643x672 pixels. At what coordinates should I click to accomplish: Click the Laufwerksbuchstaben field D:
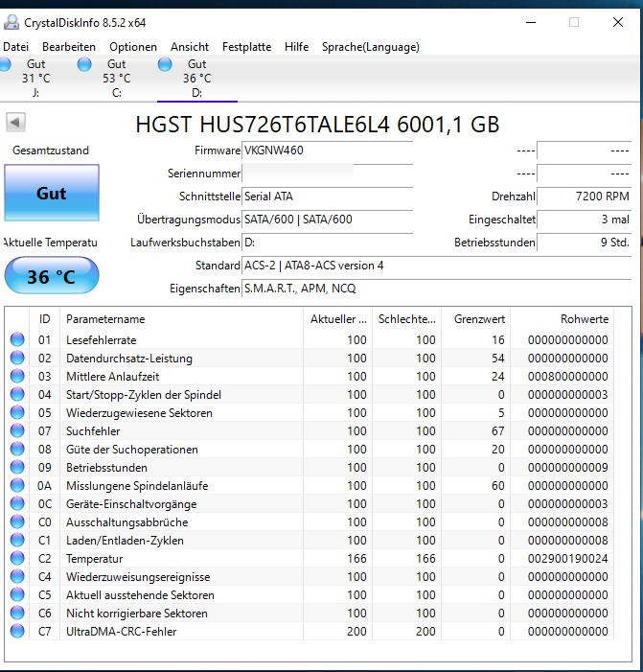[x=328, y=243]
